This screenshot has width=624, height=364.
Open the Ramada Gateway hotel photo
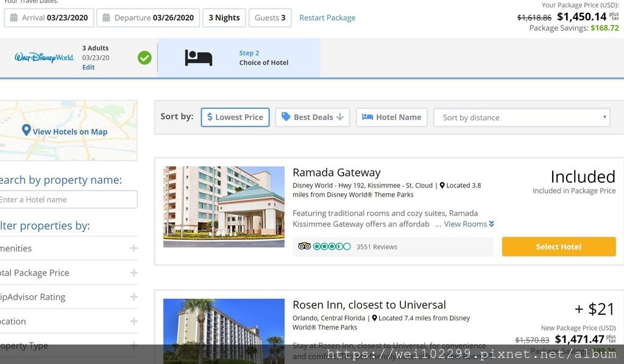click(x=224, y=206)
